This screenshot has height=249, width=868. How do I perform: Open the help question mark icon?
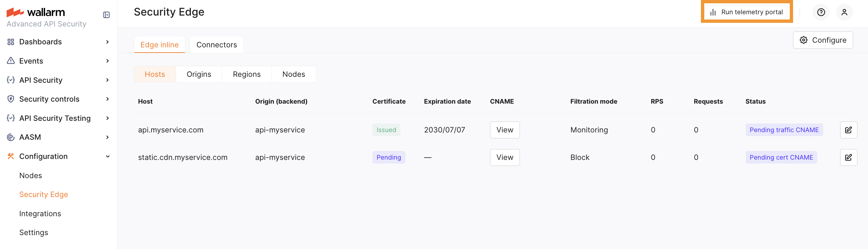[x=821, y=13]
